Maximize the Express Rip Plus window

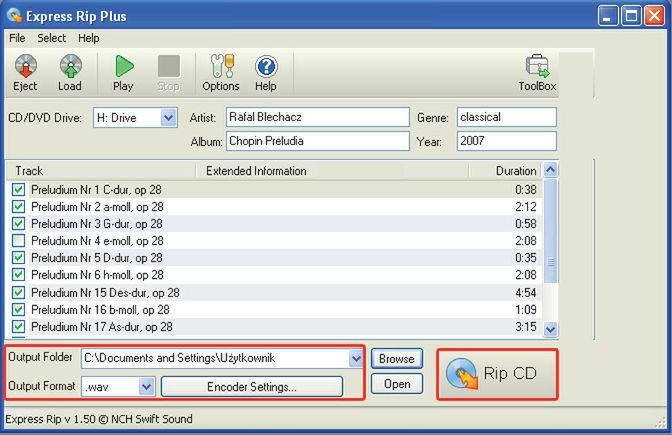tap(631, 16)
